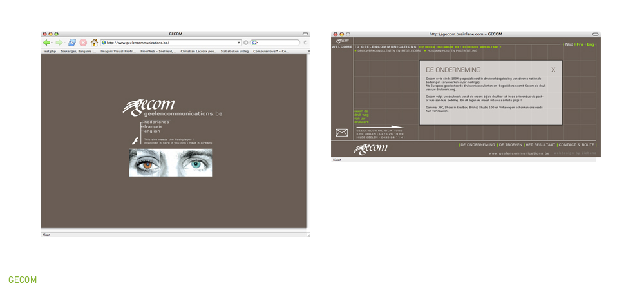Click the vertical scrollbar of left browser window
This screenshot has width=644, height=290.
pos(308,141)
